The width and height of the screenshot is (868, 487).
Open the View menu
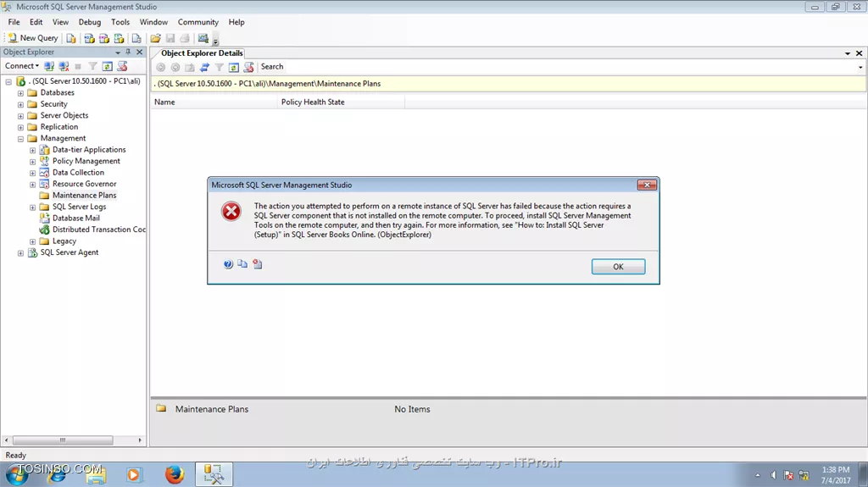[60, 22]
